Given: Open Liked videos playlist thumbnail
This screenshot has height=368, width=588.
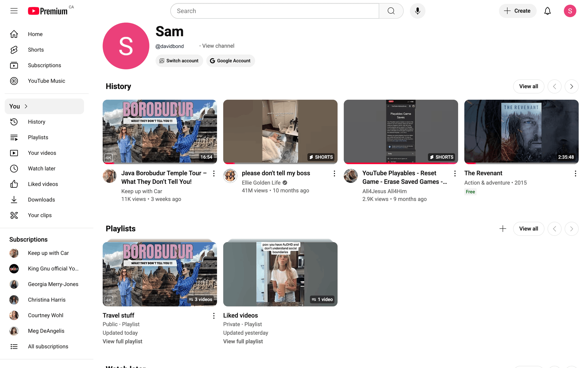Looking at the screenshot, I should pos(280,274).
